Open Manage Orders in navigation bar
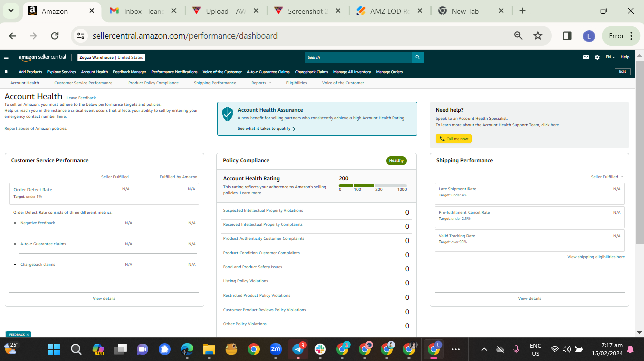Image resolution: width=644 pixels, height=361 pixels. pyautogui.click(x=389, y=72)
